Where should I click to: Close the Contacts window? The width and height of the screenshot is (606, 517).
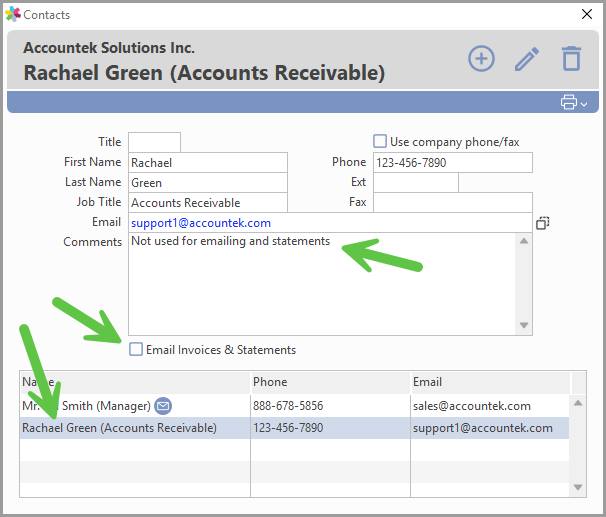[x=587, y=14]
